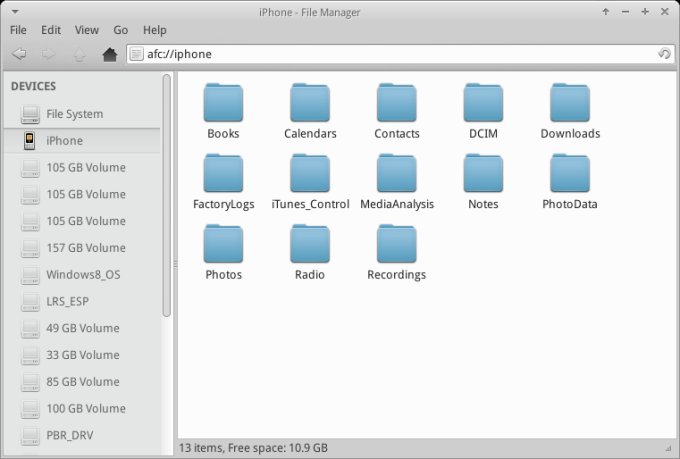Screen dimensions: 680x459
Task: Open Windows8_OS volume in sidebar
Action: (x=83, y=275)
